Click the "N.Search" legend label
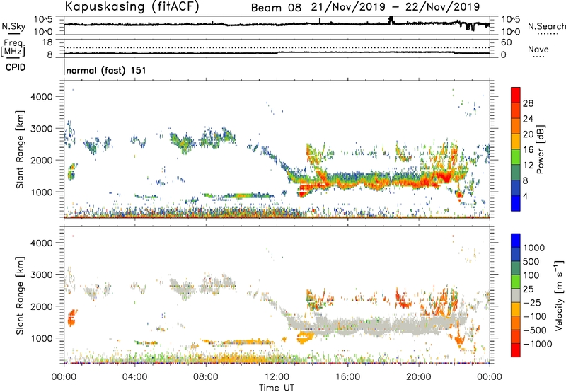Image resolution: width=566 pixels, height=392 pixels. tap(546, 26)
